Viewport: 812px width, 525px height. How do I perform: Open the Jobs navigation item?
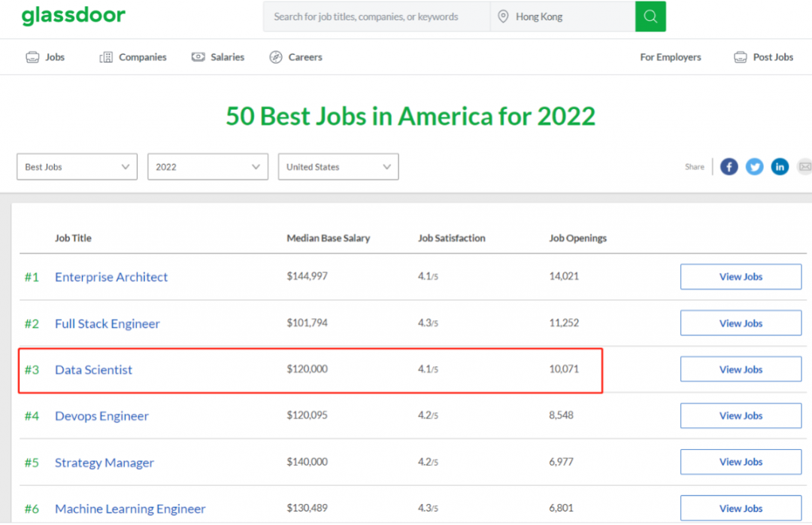coord(46,57)
